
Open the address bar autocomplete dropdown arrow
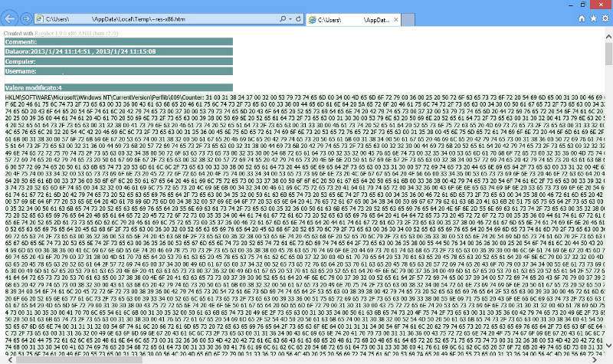[x=290, y=18]
